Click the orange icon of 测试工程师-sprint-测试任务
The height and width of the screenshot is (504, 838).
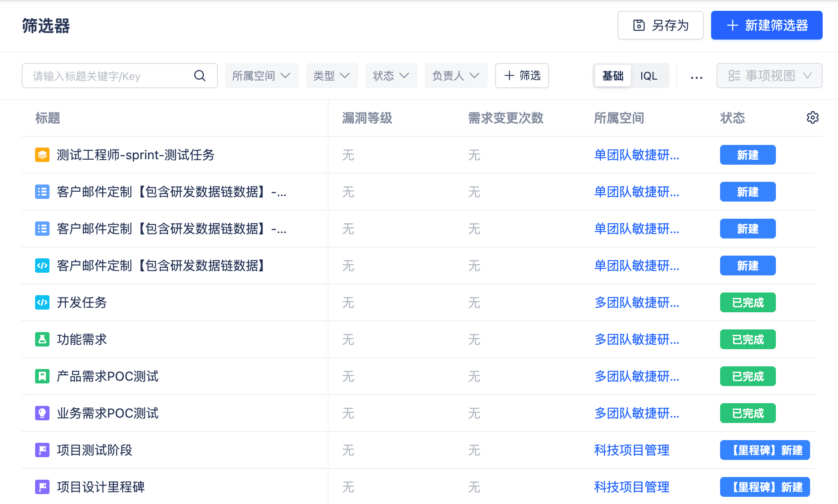(42, 155)
